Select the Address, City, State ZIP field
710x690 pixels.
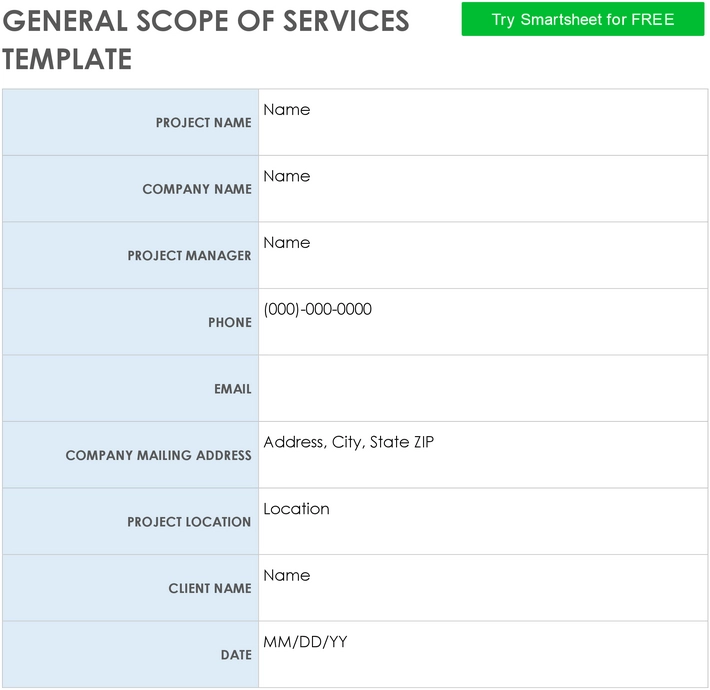tap(482, 455)
